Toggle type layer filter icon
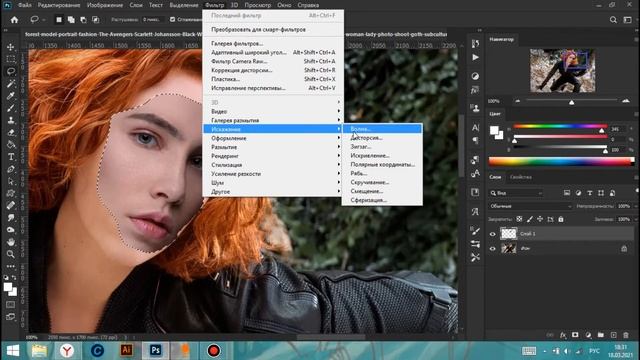Image resolution: width=640 pixels, height=360 pixels. (x=590, y=193)
